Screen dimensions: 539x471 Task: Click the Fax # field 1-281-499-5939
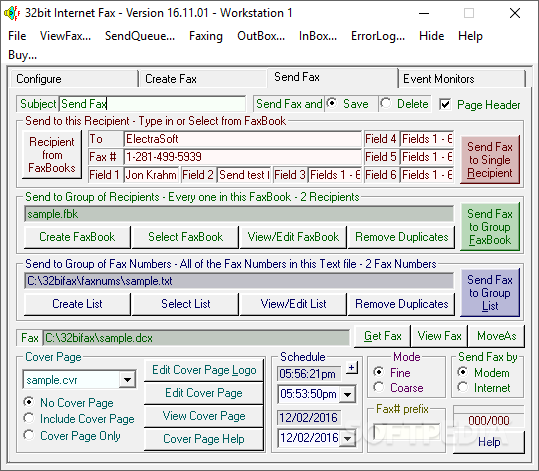point(242,157)
